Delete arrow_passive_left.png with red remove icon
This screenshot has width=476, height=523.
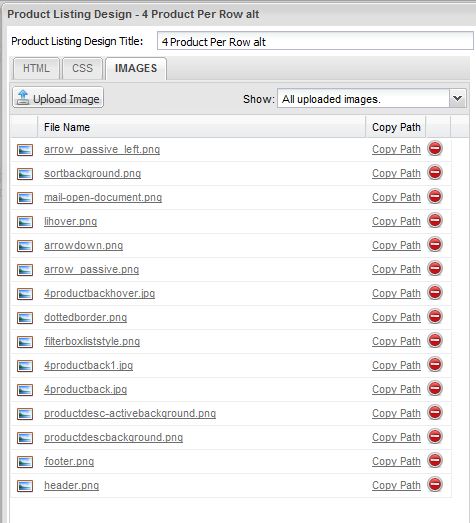(435, 149)
